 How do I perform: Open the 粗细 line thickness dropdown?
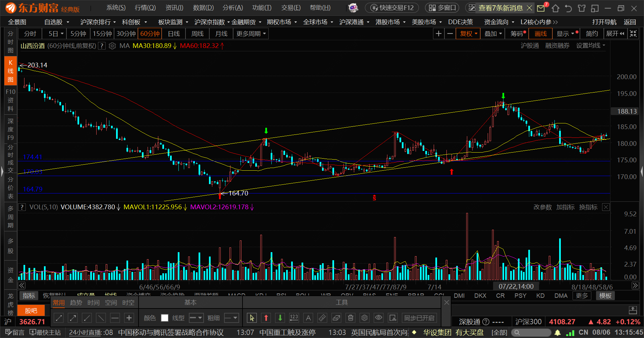(231, 318)
